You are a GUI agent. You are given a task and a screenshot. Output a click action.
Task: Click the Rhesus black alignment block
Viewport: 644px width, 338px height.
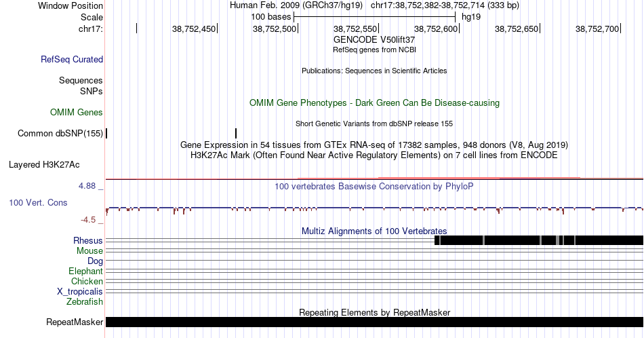539,240
